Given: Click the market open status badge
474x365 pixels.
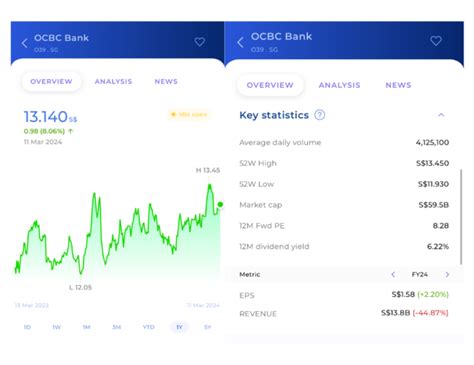Looking at the screenshot, I should (x=189, y=115).
